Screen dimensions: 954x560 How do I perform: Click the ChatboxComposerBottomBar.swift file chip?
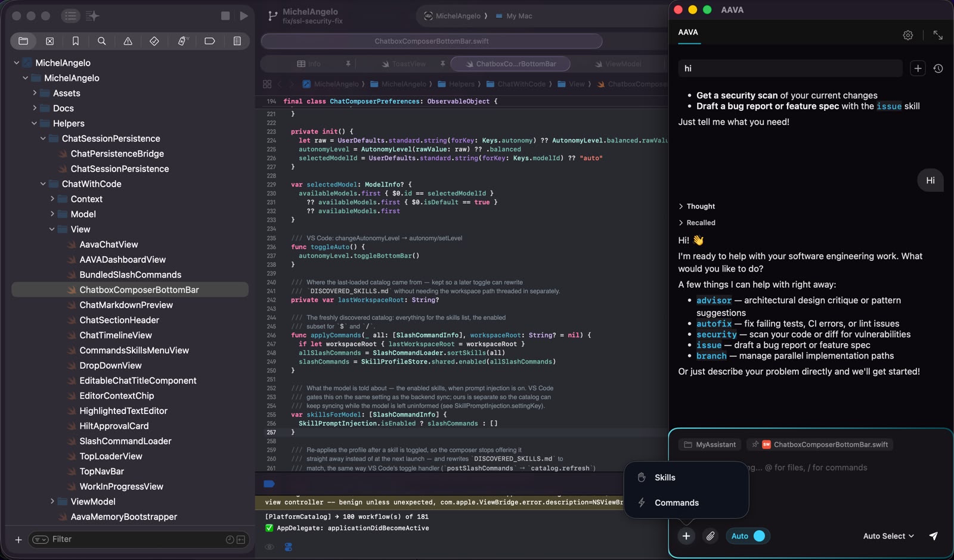pyautogui.click(x=820, y=444)
